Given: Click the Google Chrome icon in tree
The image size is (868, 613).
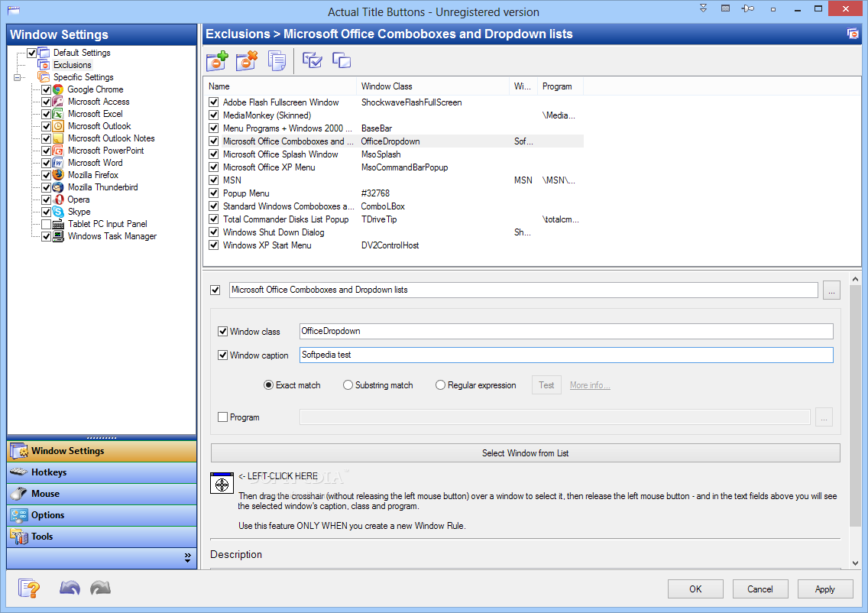Looking at the screenshot, I should point(58,89).
